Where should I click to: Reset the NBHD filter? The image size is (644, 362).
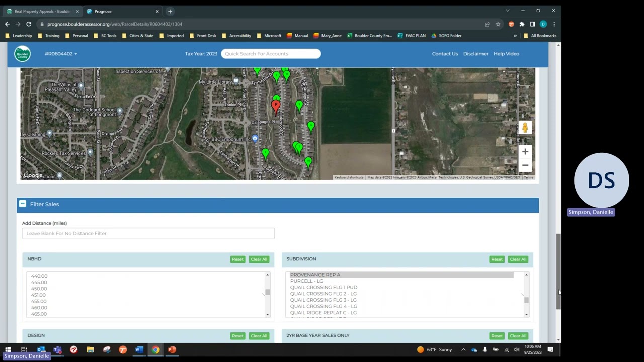(237, 259)
